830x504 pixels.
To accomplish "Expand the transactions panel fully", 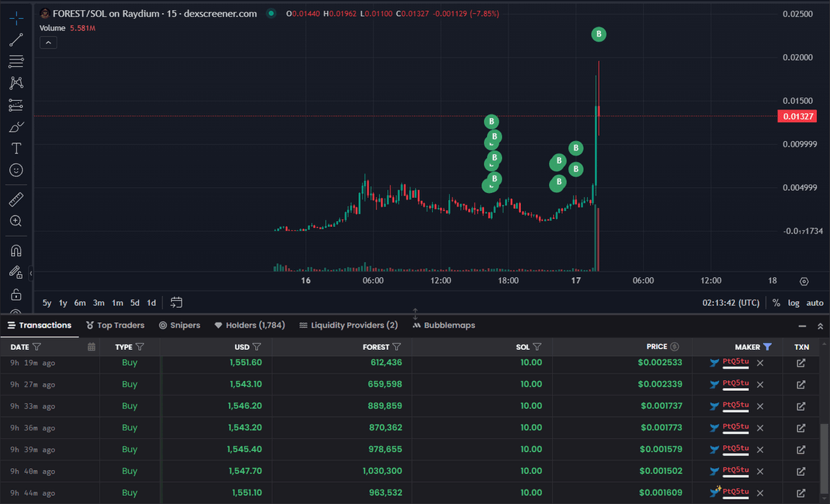I will tap(820, 326).
